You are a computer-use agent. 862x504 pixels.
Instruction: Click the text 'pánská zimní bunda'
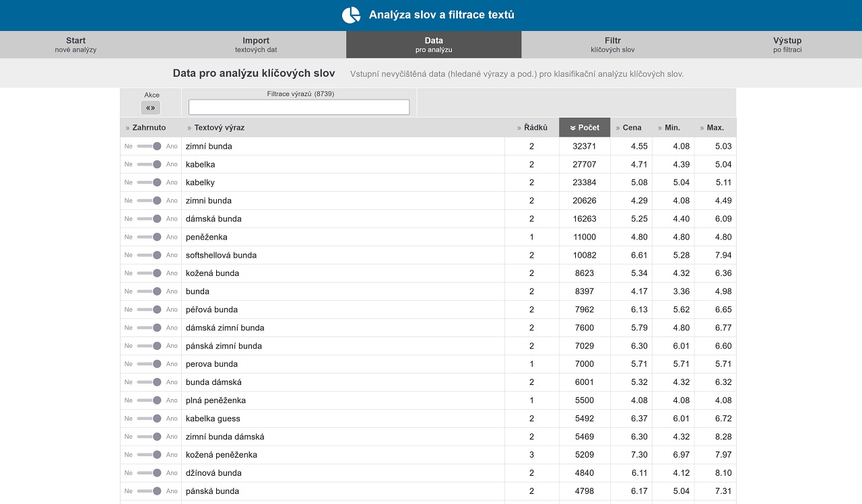(224, 346)
